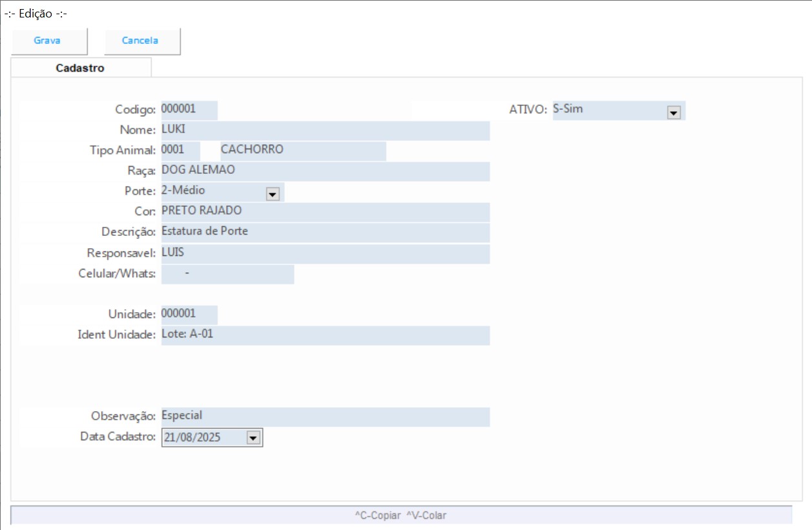Focus the Descrição field

coord(324,232)
